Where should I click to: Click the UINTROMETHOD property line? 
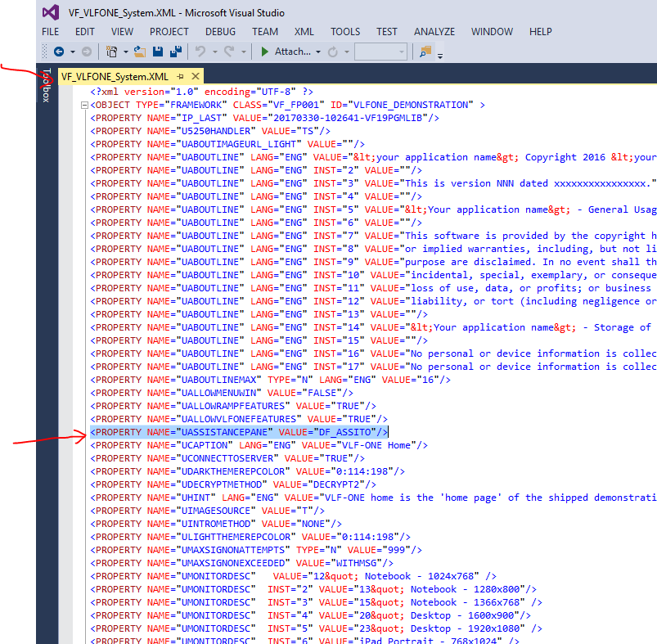(x=216, y=524)
